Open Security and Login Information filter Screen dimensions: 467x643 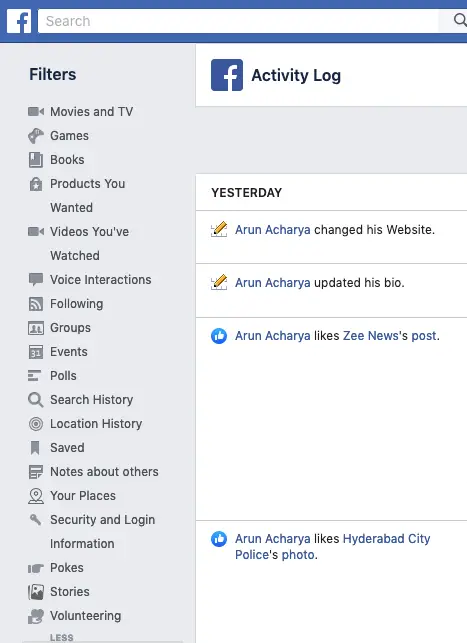(x=103, y=531)
